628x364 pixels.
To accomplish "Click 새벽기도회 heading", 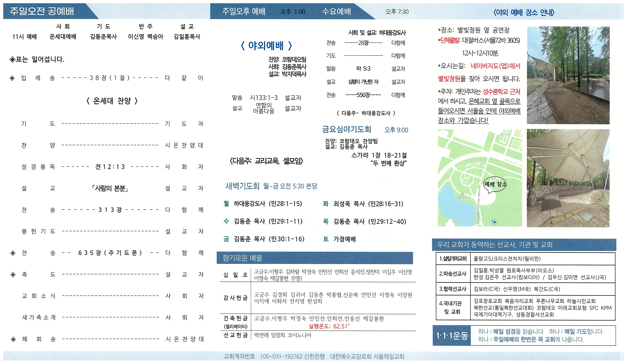I will 242,186.
